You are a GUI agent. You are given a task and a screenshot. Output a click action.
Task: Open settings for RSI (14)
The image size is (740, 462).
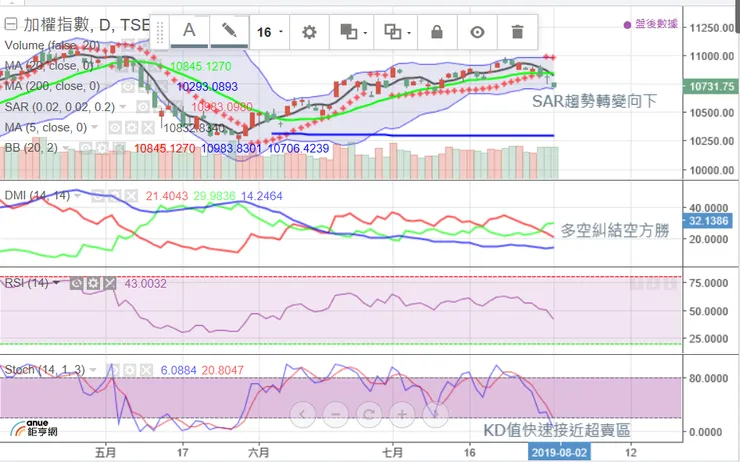(93, 283)
